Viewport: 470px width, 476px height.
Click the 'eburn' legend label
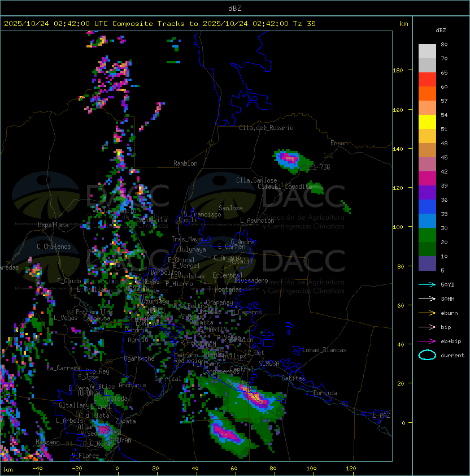tap(449, 313)
